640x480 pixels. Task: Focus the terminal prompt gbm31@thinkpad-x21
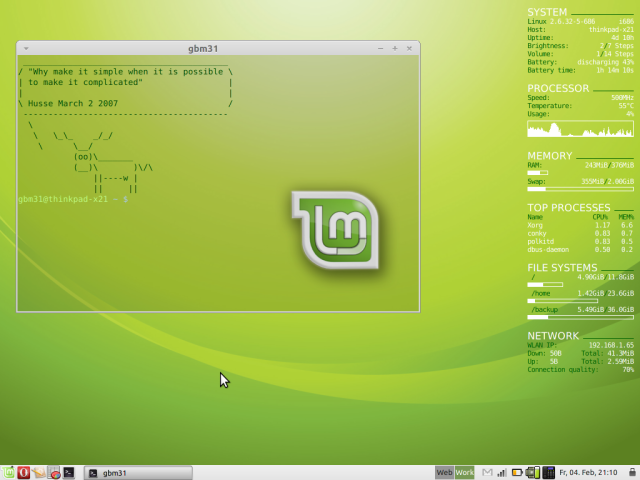point(73,199)
